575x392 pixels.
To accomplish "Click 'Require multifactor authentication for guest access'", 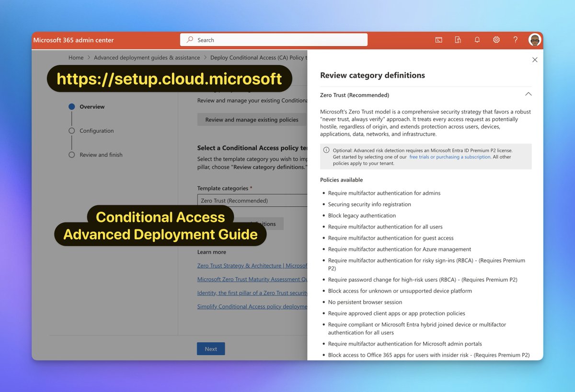I will click(391, 238).
